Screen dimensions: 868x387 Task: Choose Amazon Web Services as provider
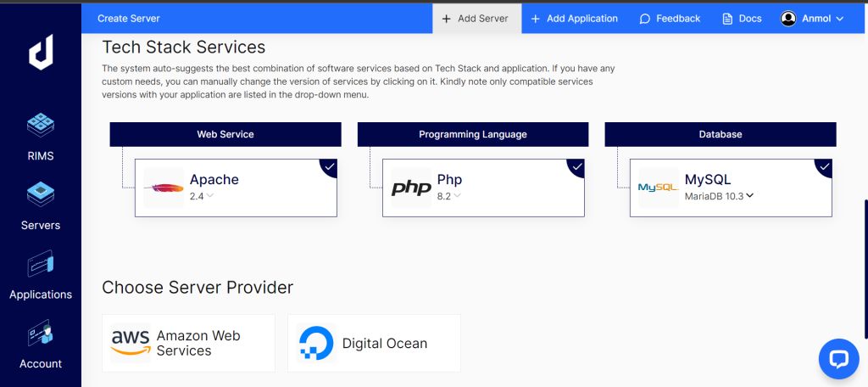188,343
